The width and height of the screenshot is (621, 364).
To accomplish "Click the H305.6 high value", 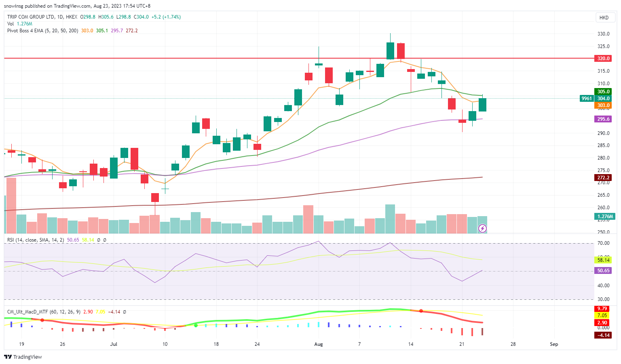I will 106,17.
